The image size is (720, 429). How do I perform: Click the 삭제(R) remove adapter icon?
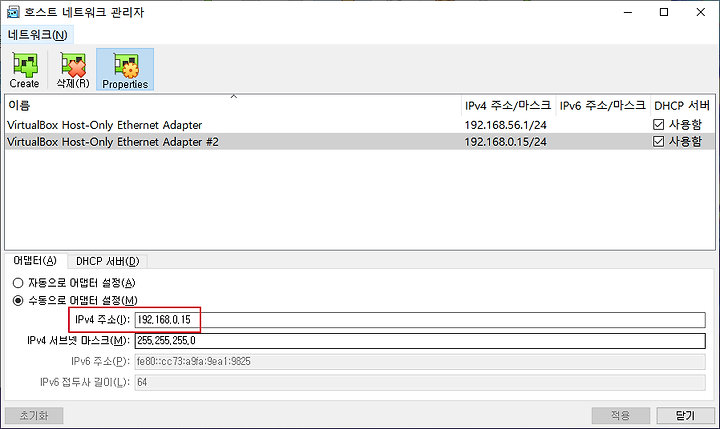click(73, 70)
